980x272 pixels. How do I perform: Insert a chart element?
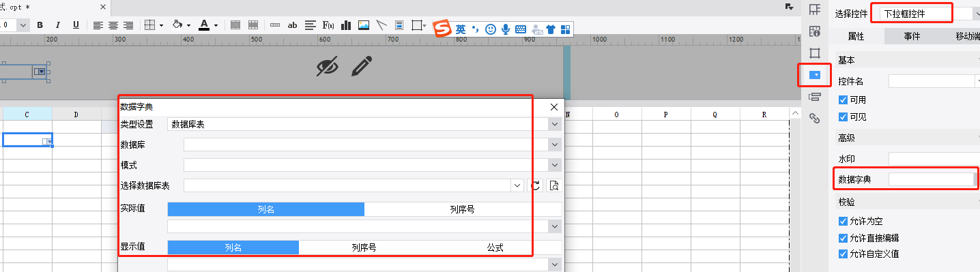click(346, 25)
